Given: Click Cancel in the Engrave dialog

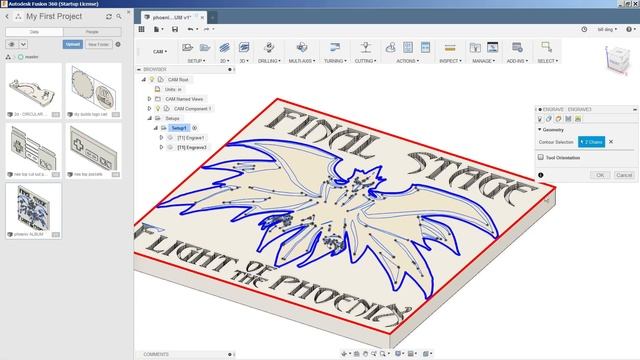Looking at the screenshot, I should [x=624, y=175].
